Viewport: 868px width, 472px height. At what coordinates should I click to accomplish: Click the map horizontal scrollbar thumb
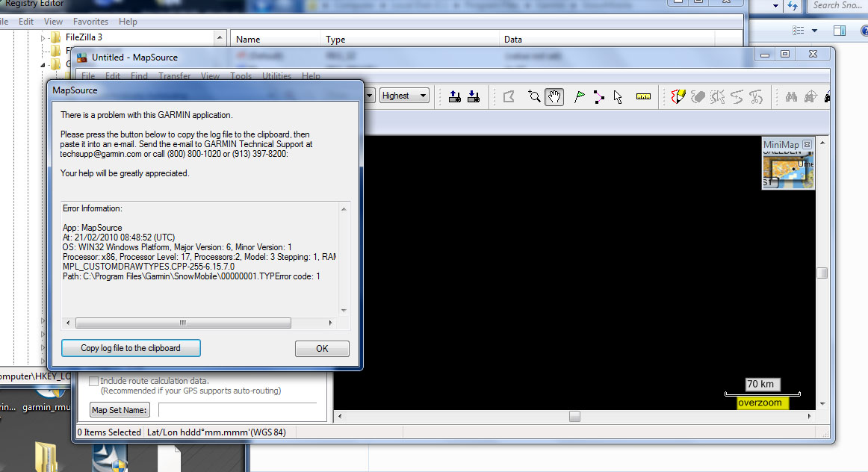pos(574,416)
